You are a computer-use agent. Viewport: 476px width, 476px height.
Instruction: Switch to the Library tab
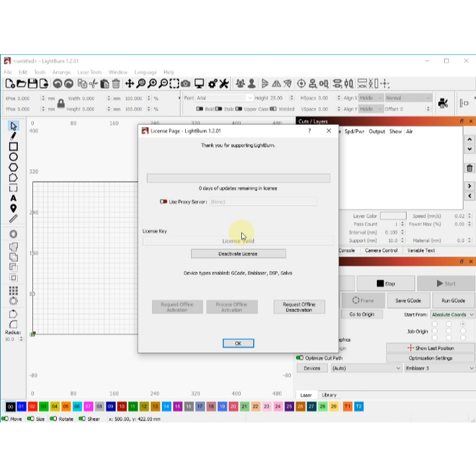329,395
